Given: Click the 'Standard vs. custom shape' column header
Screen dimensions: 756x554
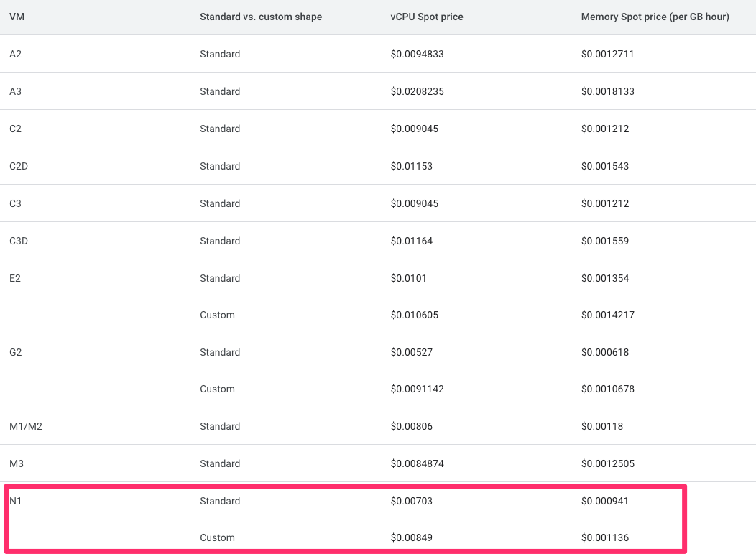Looking at the screenshot, I should 261,17.
